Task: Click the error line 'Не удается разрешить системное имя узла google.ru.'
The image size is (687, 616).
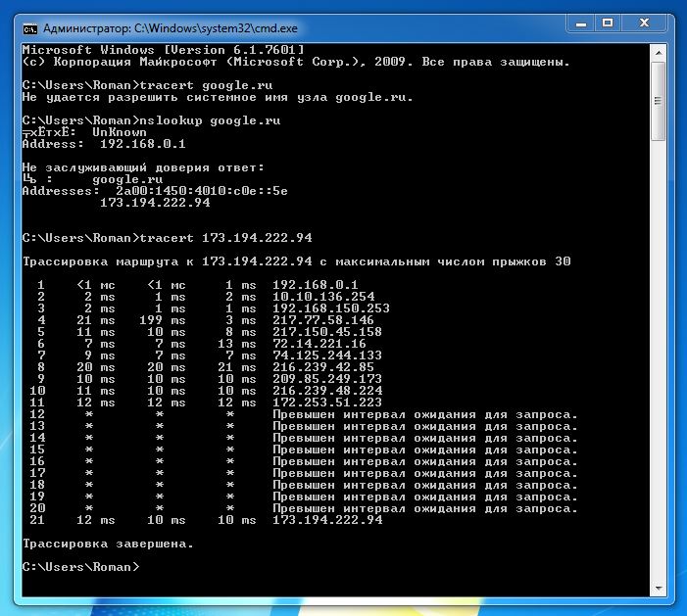Action: [218, 97]
